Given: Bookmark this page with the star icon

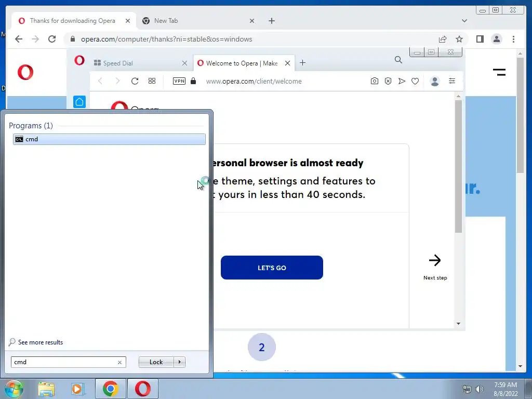Looking at the screenshot, I should coord(459,39).
